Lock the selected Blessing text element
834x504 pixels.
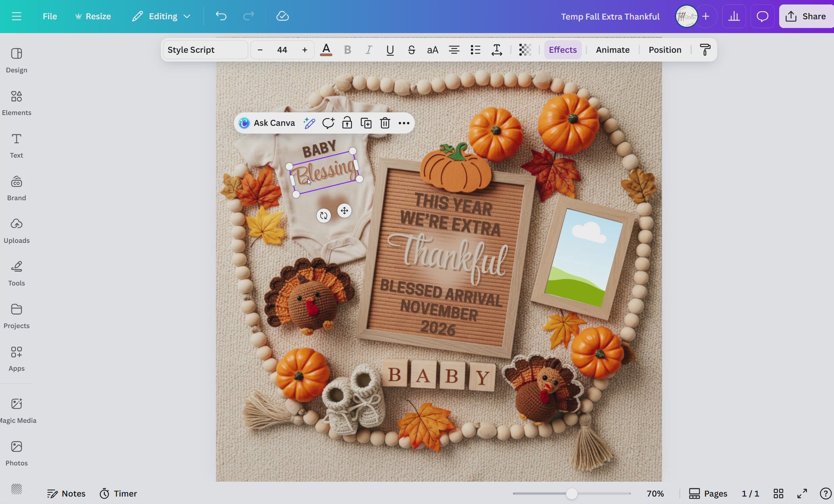point(347,123)
